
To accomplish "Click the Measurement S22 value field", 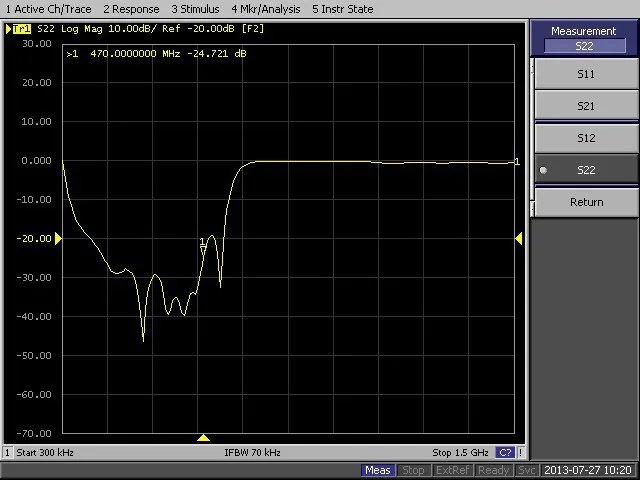I will pyautogui.click(x=584, y=46).
